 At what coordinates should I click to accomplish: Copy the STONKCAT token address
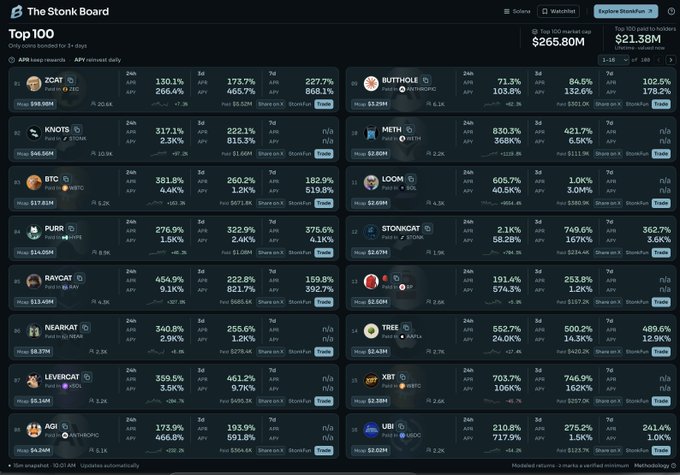[x=428, y=229]
